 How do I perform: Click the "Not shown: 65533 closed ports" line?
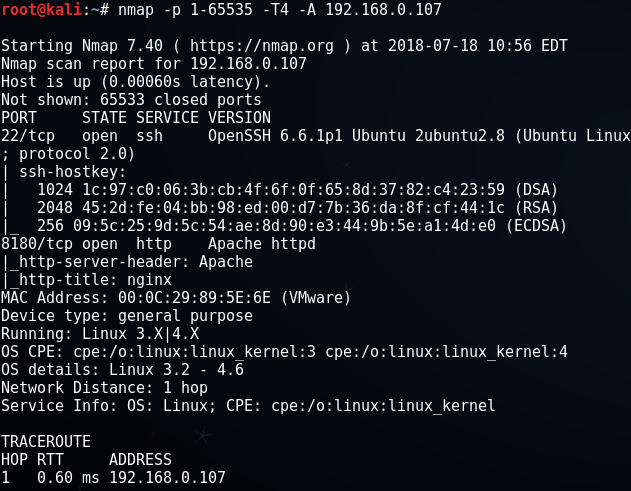[x=131, y=100]
